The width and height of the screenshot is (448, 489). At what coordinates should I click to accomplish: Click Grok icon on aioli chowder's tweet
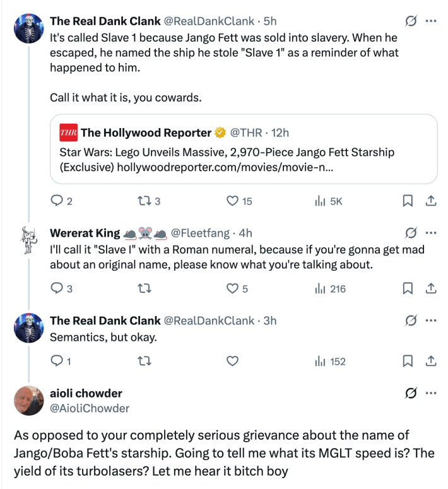(x=411, y=393)
